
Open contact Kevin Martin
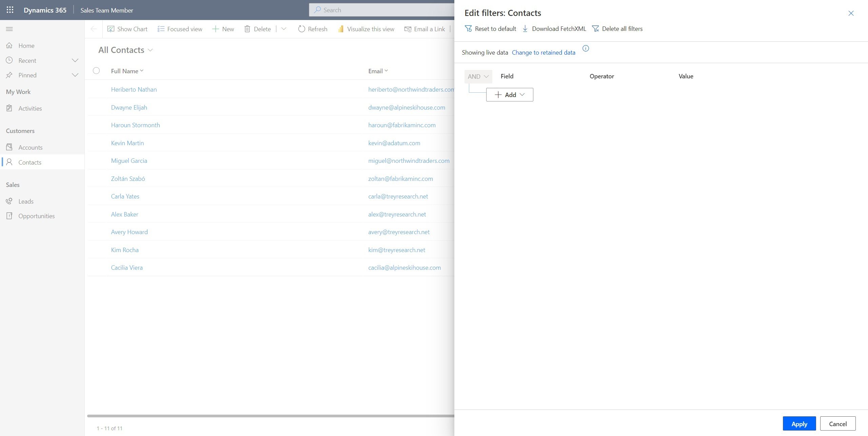point(127,143)
